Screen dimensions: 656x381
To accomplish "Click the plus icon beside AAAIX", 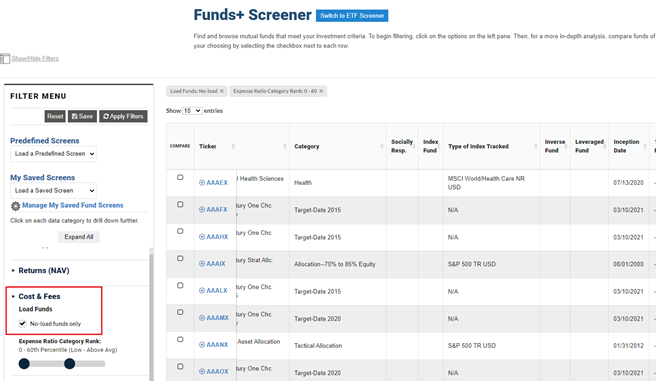I will click(202, 263).
